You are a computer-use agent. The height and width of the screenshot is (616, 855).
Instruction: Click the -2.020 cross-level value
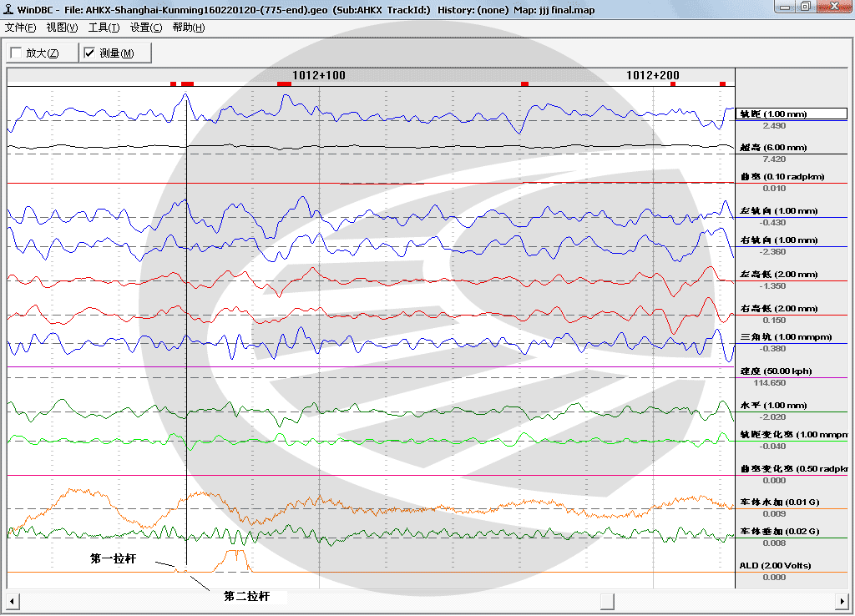(772, 417)
